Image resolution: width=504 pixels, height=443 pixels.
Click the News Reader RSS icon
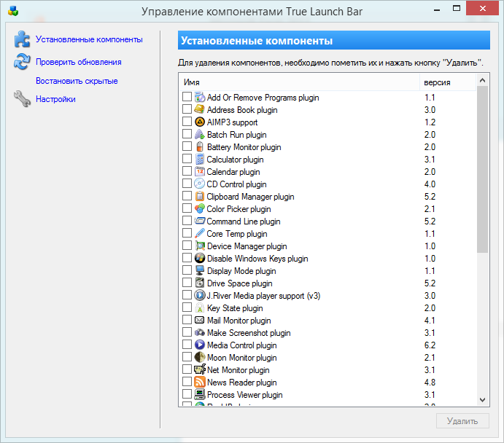(200, 383)
